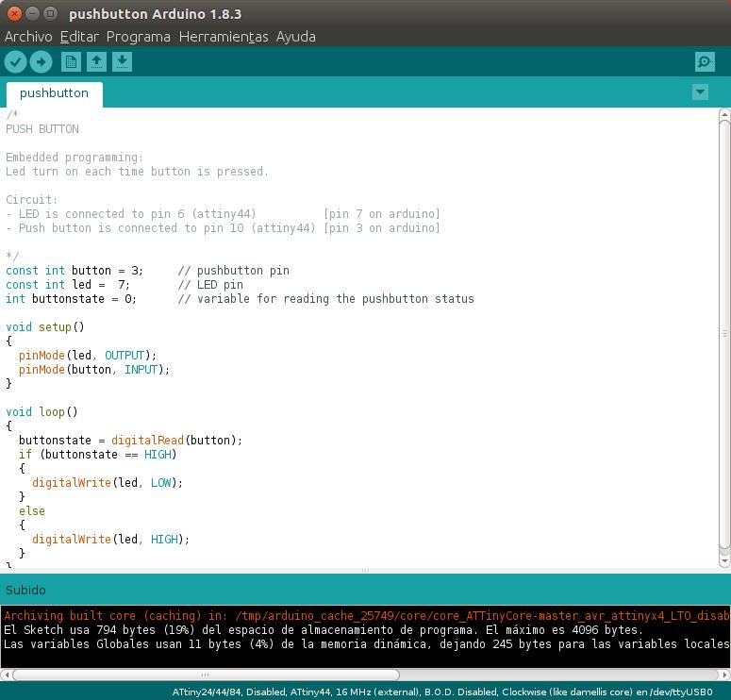Click the Upload arrow icon
The width and height of the screenshot is (731, 700).
41,62
